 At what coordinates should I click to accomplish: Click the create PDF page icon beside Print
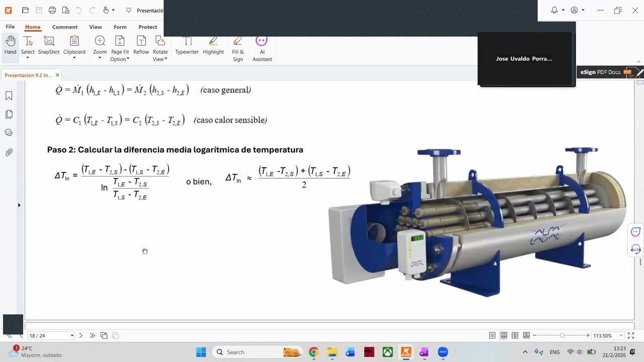[x=65, y=10]
